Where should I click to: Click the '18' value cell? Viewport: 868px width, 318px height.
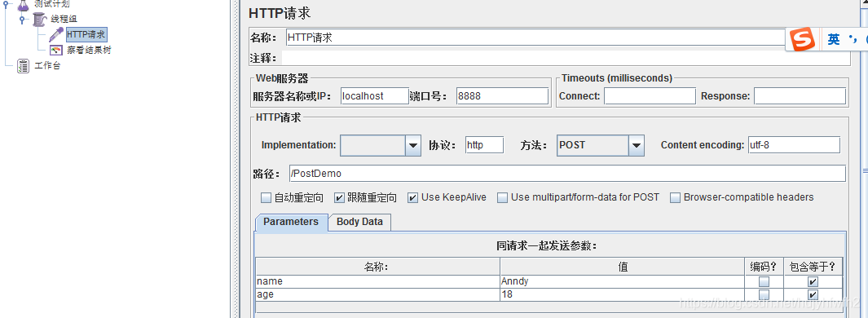[622, 294]
